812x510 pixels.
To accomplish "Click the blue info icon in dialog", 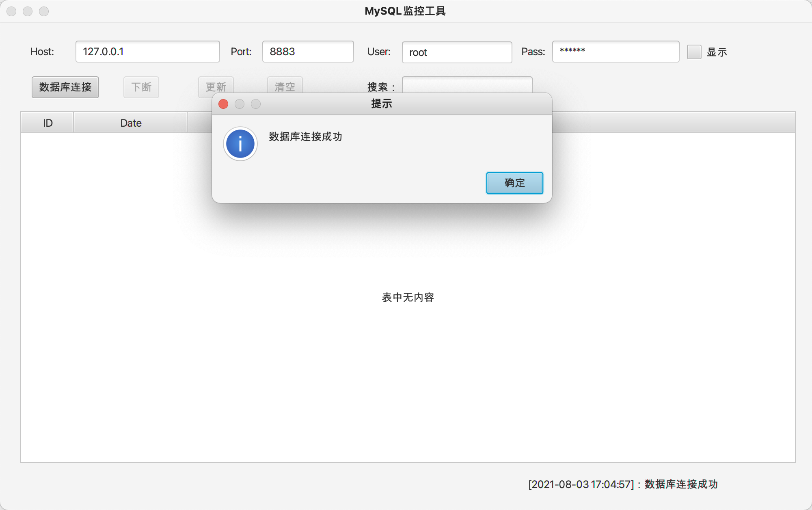I will pyautogui.click(x=240, y=144).
